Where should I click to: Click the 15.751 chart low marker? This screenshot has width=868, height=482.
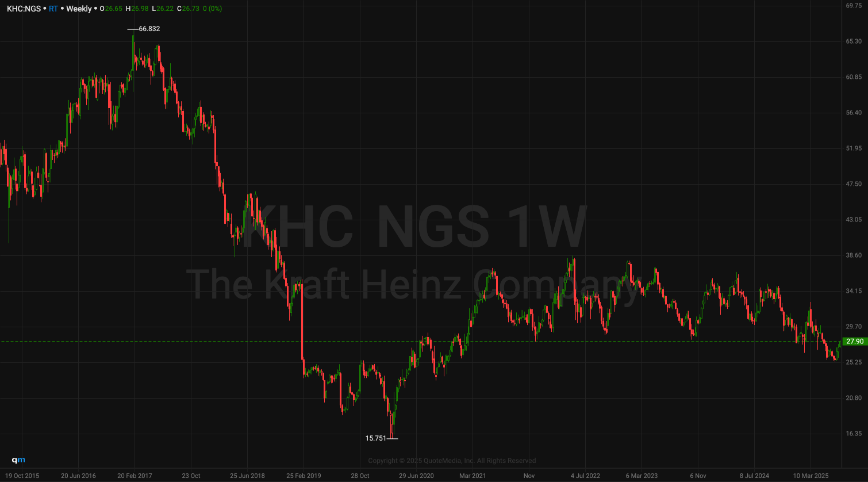tap(376, 438)
